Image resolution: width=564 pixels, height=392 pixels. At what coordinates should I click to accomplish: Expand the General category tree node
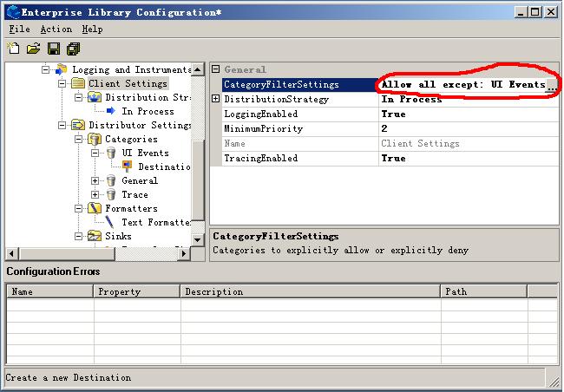click(95, 180)
